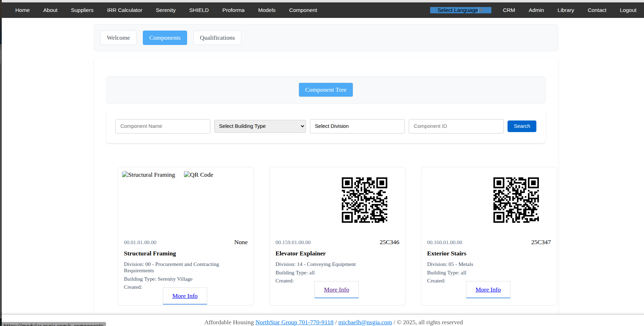Open the IRR Calculator menu item
This screenshot has height=326, width=644.
click(125, 10)
